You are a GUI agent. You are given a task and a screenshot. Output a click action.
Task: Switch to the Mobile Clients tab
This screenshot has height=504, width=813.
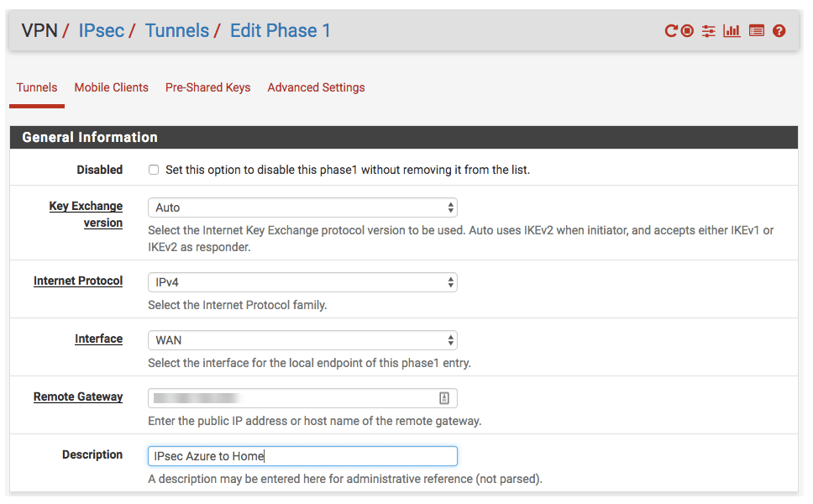pyautogui.click(x=111, y=87)
